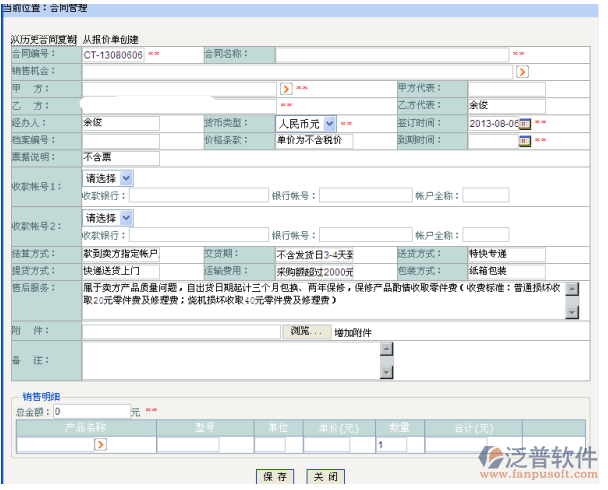Switch to the 从历史合同复制 tab
Screen dimensions: 608x490
pyautogui.click(x=43, y=38)
